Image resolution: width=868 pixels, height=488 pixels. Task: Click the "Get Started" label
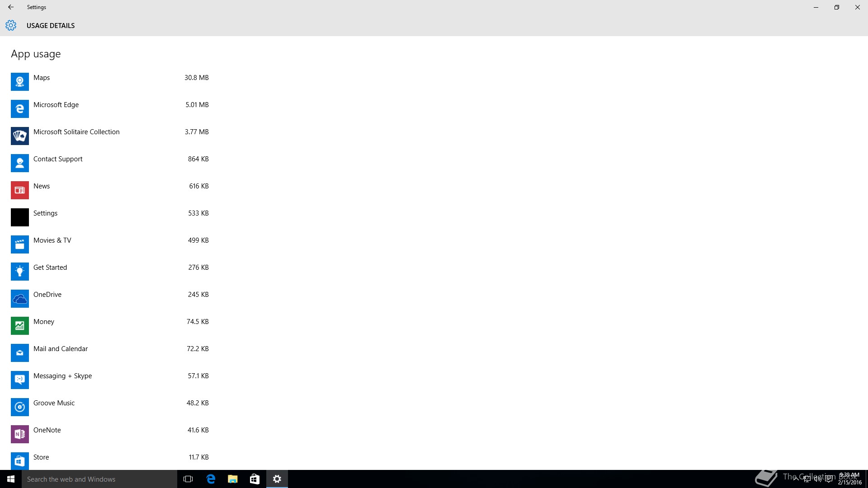click(50, 267)
